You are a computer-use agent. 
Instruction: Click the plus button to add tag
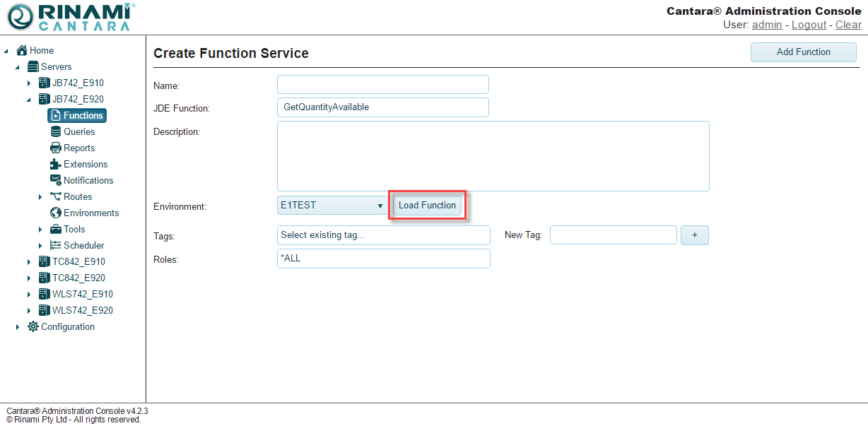pyautogui.click(x=694, y=235)
